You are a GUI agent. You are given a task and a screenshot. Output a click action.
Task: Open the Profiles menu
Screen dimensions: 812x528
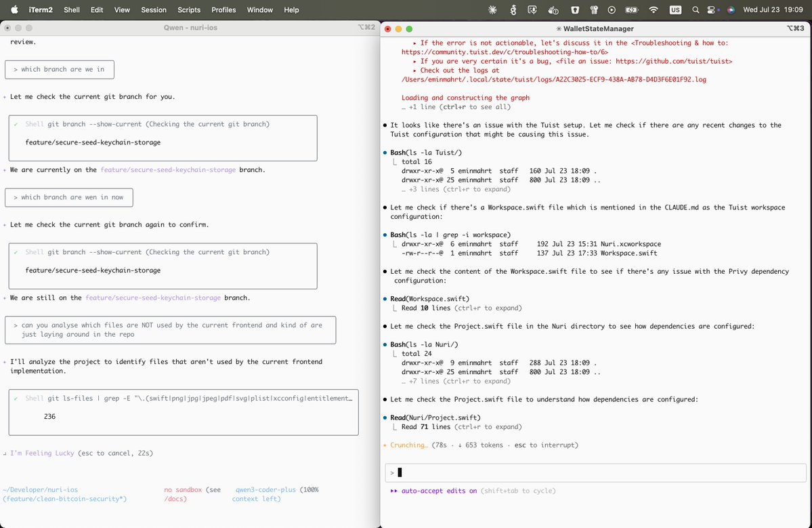coord(223,9)
